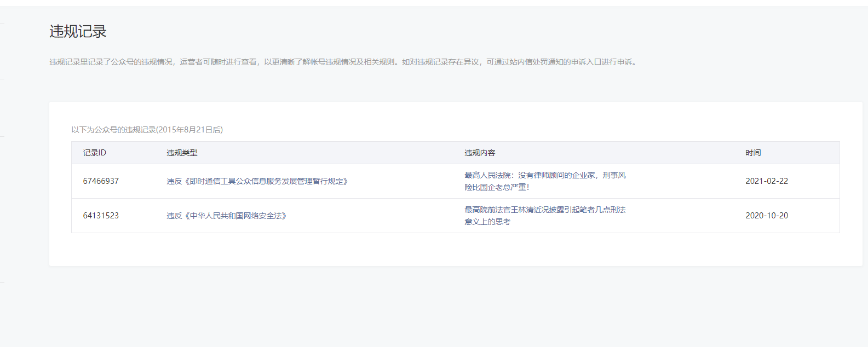Click the second line 险比国企老总严重！
This screenshot has width=868, height=347.
[x=497, y=187]
